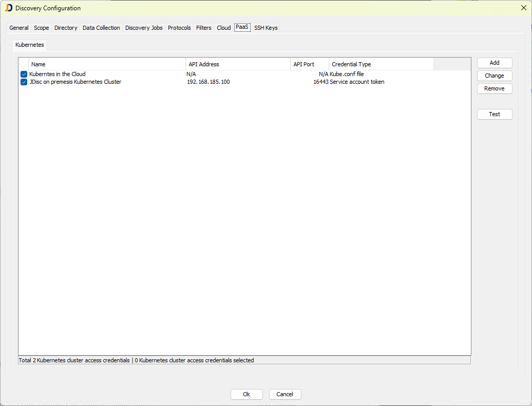
Task: Close the Discovery Configuration dialog
Action: coord(523,8)
